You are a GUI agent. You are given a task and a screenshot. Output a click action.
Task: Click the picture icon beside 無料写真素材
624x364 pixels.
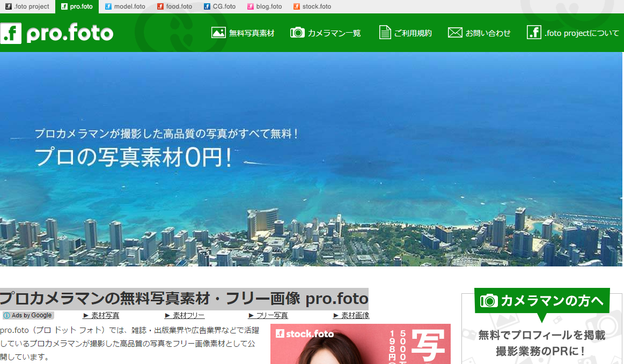[x=218, y=33]
